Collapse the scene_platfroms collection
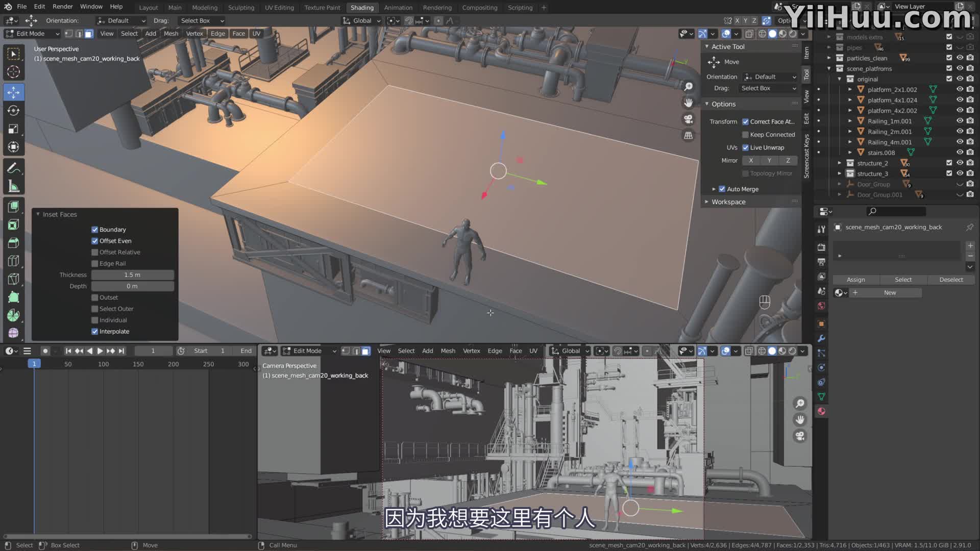980x551 pixels. coord(829,68)
